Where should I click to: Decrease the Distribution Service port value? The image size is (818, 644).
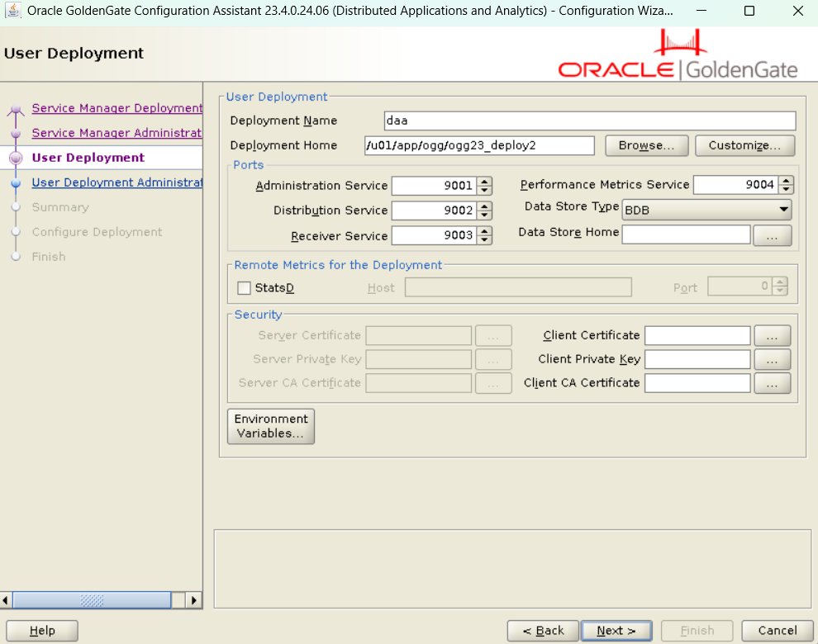(485, 215)
